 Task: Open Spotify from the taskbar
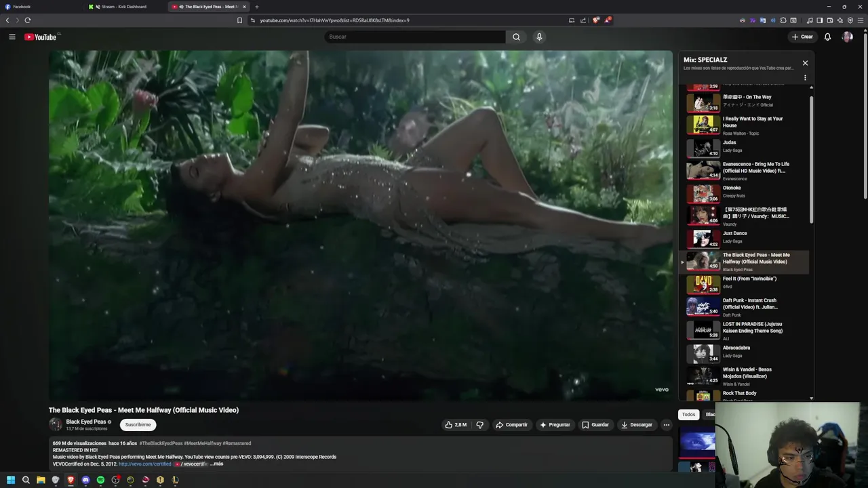pos(100,480)
